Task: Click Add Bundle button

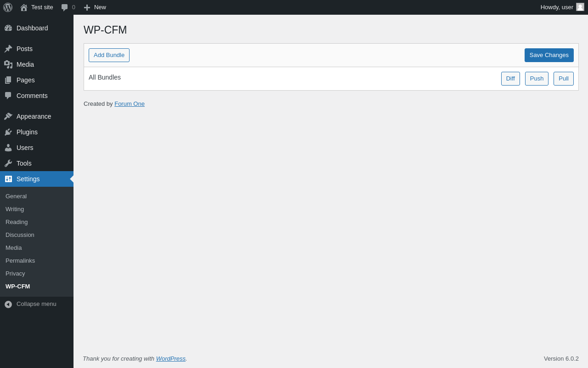Action: 109,55
